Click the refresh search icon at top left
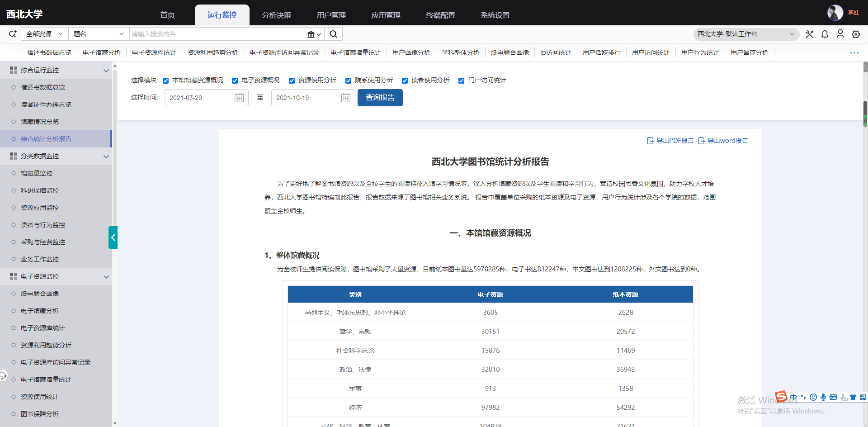 [x=13, y=34]
